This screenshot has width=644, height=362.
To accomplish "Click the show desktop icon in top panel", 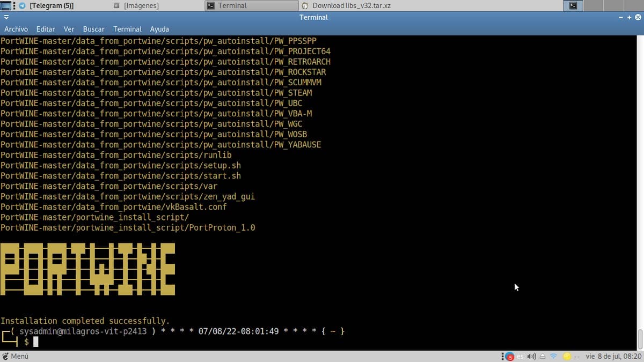I will point(5,5).
